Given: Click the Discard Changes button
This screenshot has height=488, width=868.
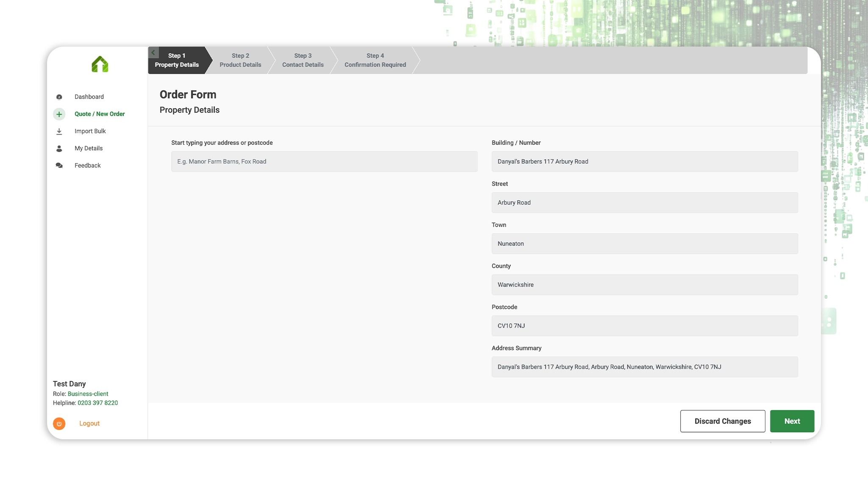Looking at the screenshot, I should [722, 421].
